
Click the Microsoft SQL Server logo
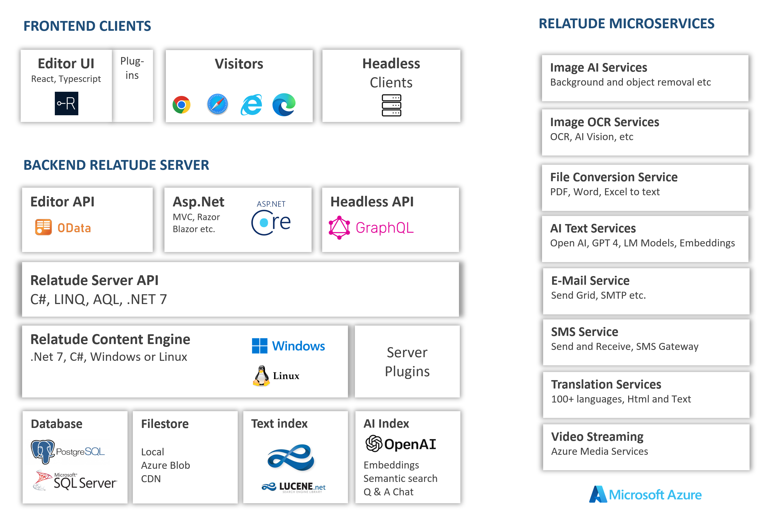point(75,481)
